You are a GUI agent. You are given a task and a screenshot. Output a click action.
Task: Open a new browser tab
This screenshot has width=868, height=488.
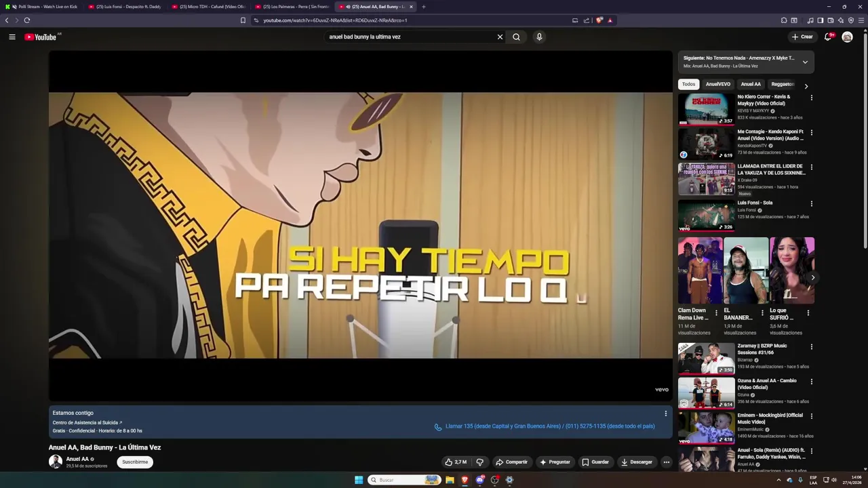(x=423, y=7)
